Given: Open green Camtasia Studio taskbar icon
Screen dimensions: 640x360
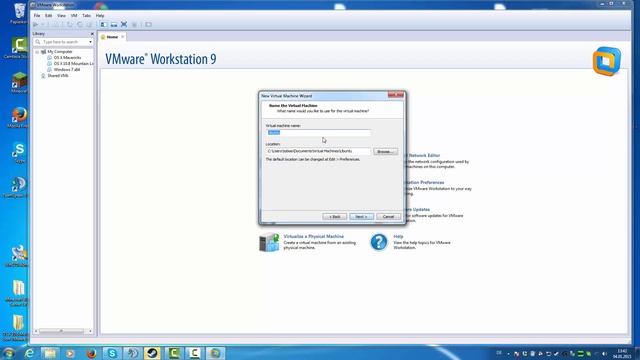Looking at the screenshot, I should 174,353.
